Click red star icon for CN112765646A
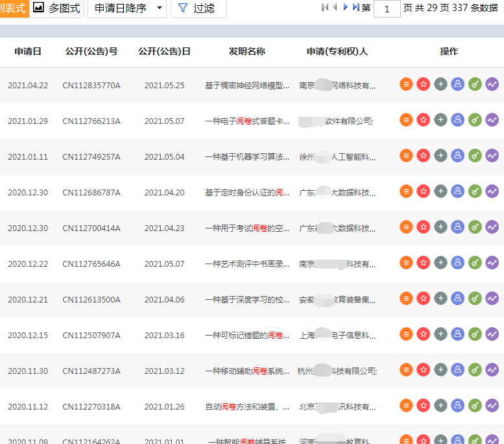 click(x=424, y=263)
